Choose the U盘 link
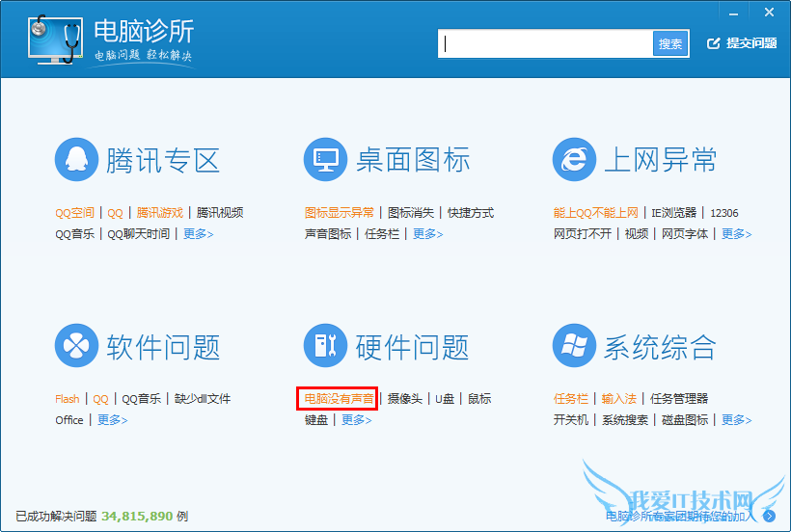 coord(445,399)
